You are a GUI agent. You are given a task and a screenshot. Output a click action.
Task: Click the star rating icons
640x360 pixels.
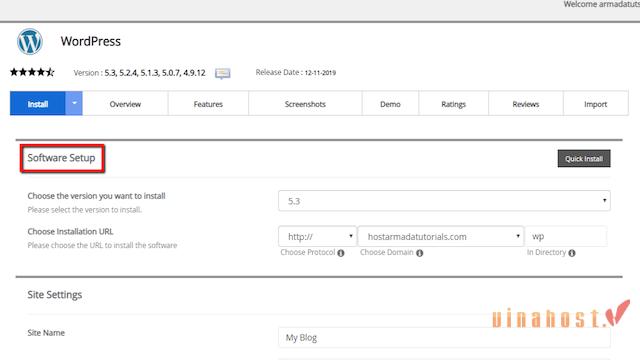click(x=32, y=72)
